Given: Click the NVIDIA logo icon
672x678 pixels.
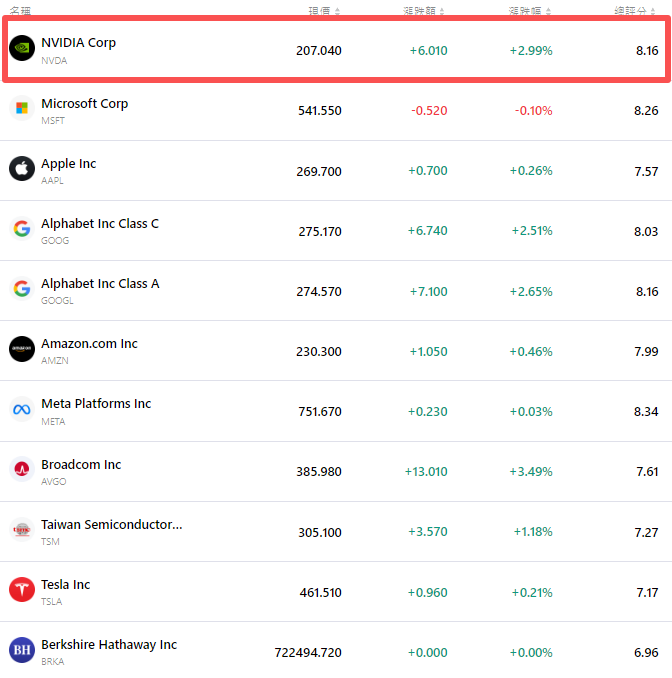Looking at the screenshot, I should click(22, 48).
